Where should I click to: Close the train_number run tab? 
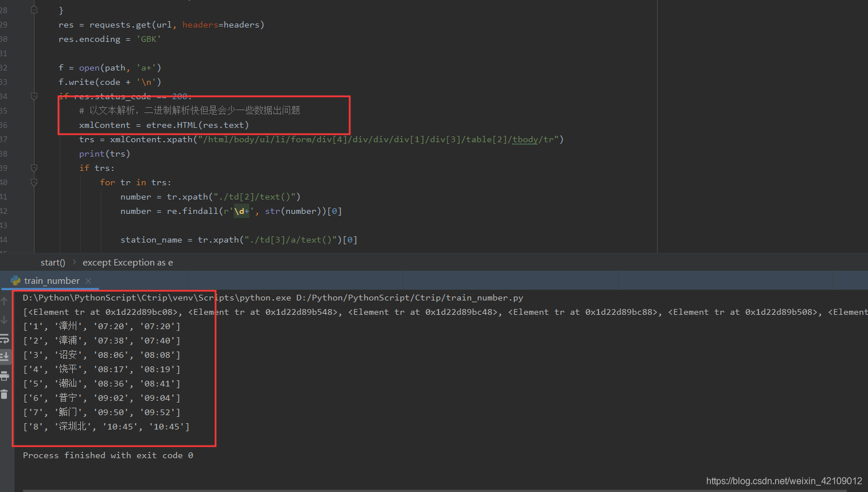(88, 280)
